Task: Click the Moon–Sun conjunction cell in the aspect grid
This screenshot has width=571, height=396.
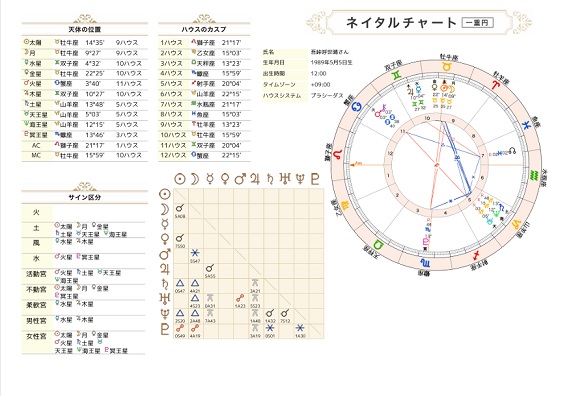Action: pos(180,211)
